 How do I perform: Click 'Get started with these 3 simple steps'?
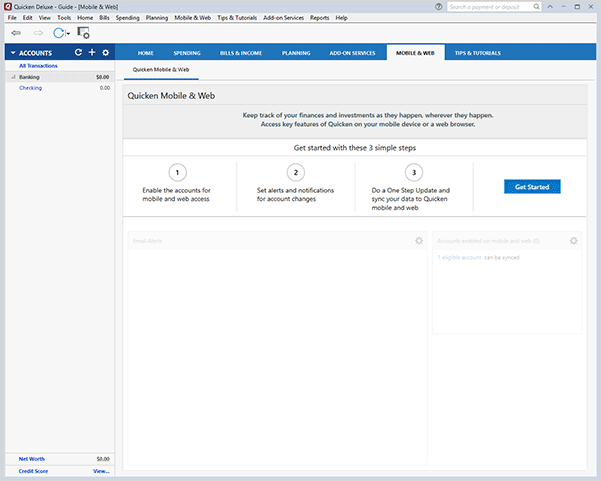coord(355,148)
